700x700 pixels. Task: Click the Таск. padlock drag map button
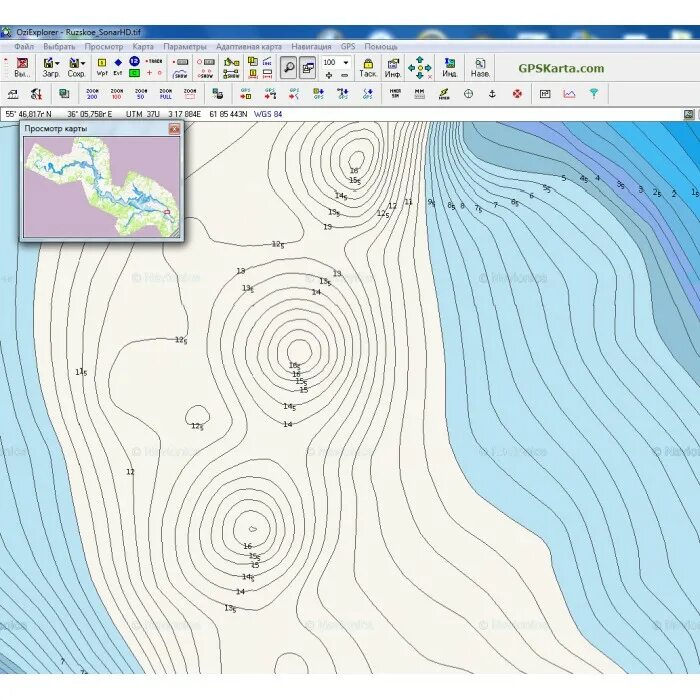click(x=368, y=68)
